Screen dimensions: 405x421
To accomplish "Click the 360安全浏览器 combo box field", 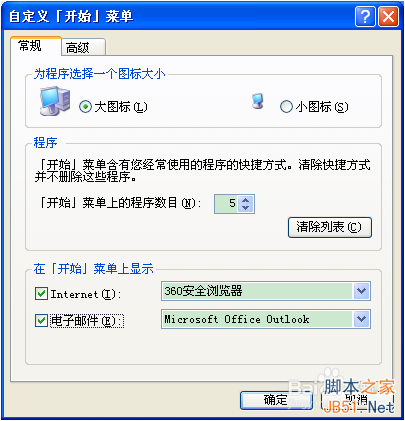I will coord(266,291).
